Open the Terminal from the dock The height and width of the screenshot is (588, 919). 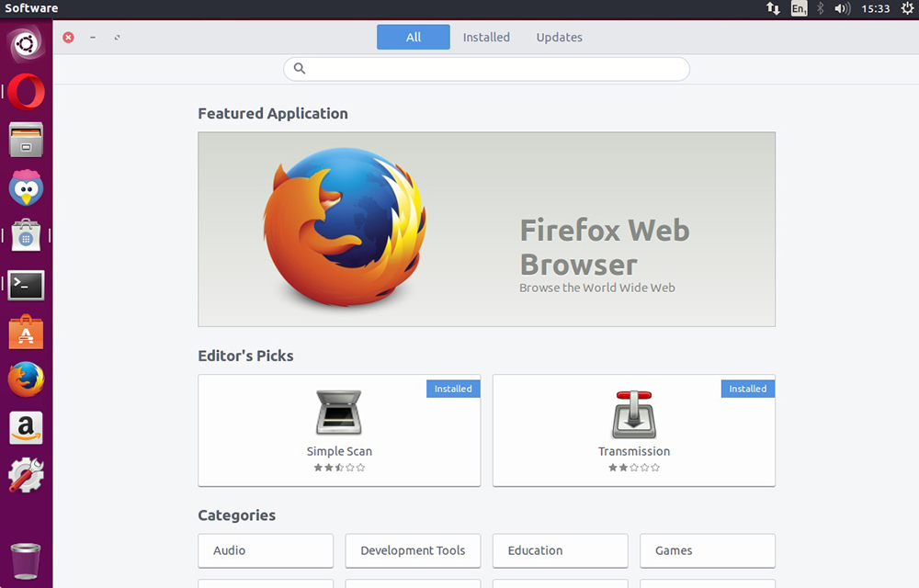coord(26,285)
